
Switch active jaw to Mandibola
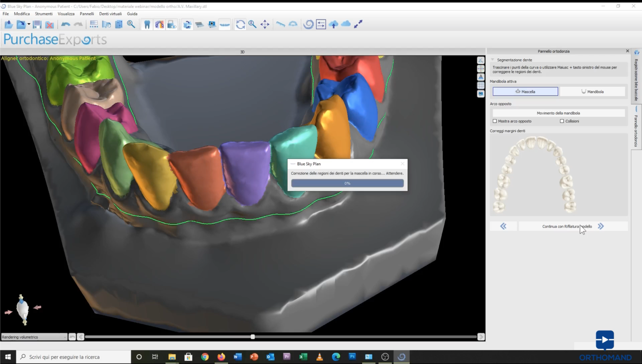(x=592, y=91)
